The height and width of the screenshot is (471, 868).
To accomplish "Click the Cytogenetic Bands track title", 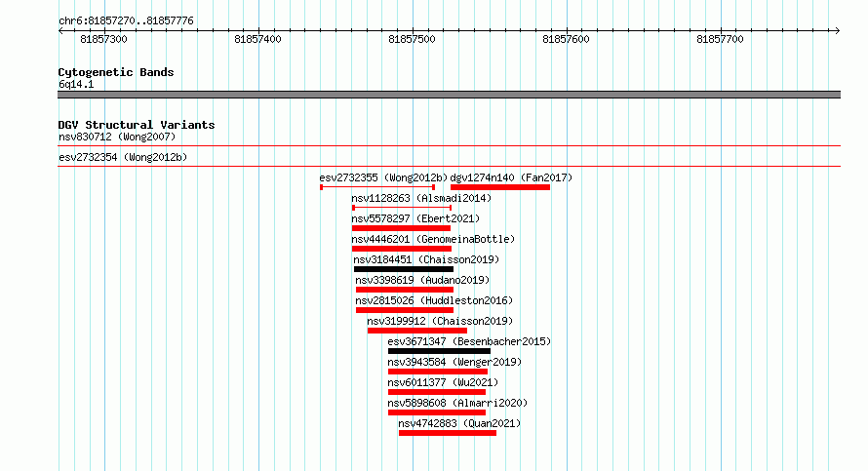I will 116,72.
